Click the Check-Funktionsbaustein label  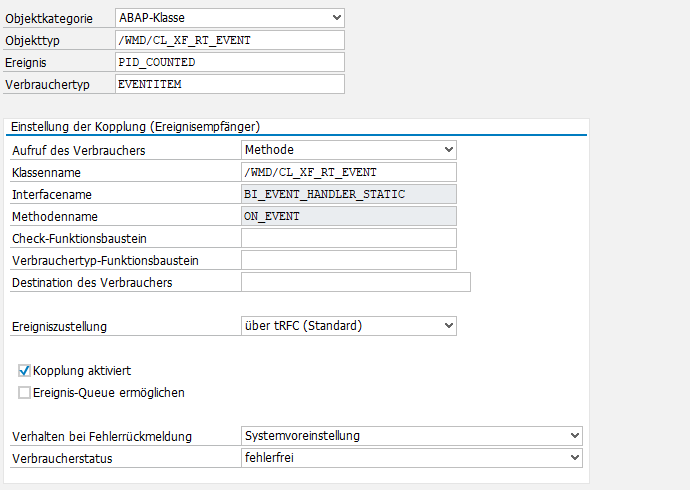(x=79, y=238)
